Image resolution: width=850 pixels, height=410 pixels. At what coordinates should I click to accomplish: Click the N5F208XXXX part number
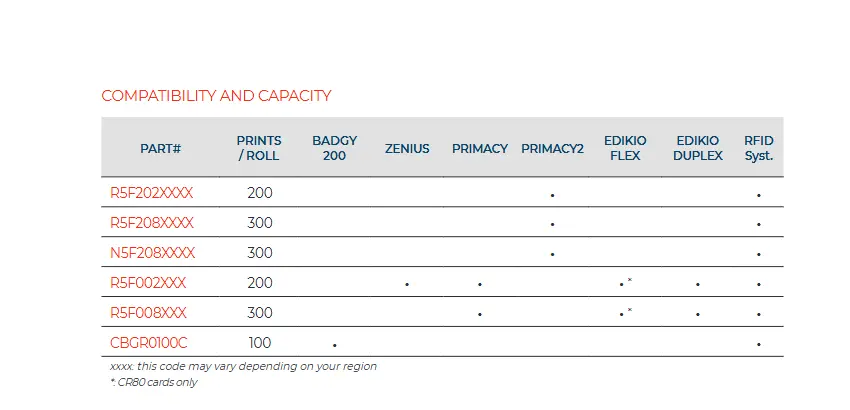click(152, 253)
